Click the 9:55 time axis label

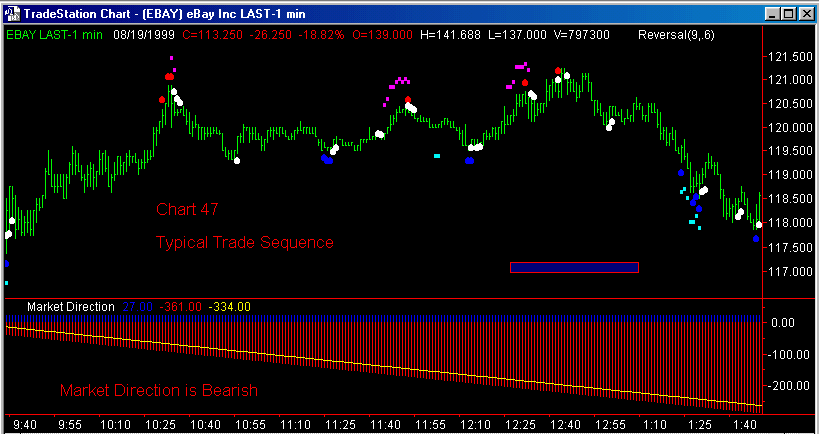coord(69,425)
